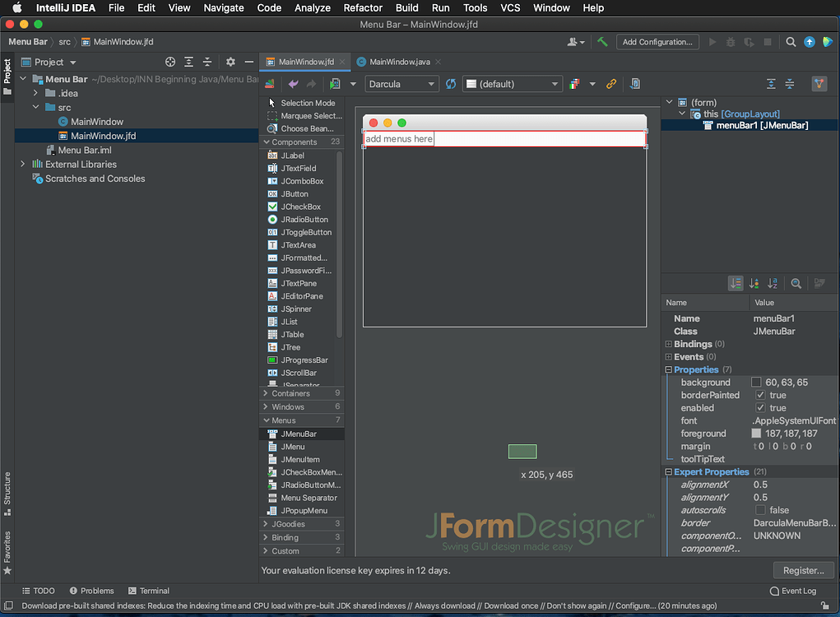Open the Problems tool window tab
This screenshot has height=617, width=840.
91,591
